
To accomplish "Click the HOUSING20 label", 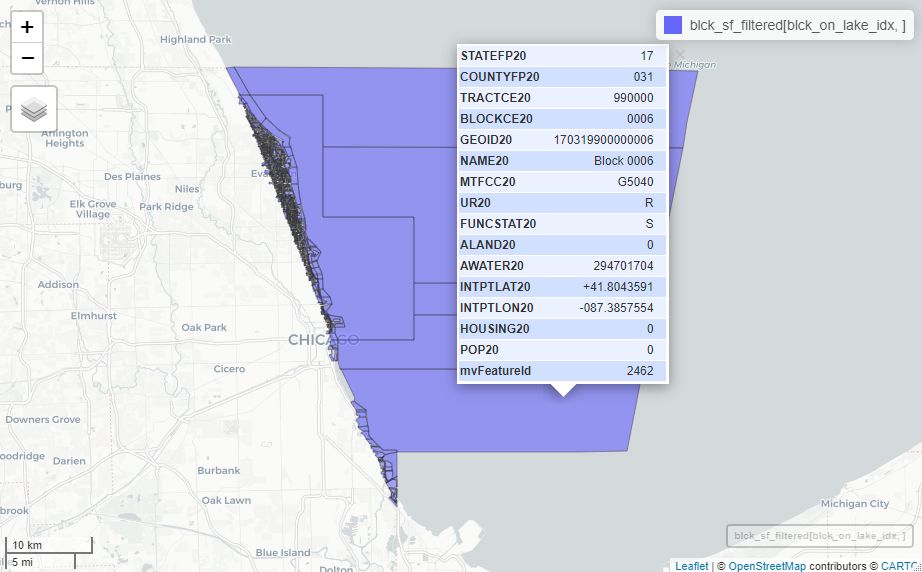I will 495,329.
